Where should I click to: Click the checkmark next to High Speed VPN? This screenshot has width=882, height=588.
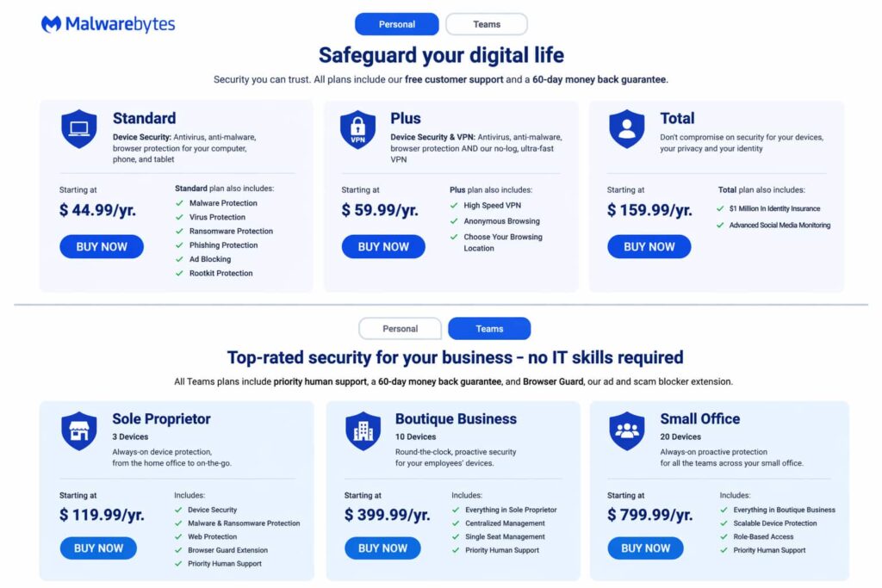[455, 207]
